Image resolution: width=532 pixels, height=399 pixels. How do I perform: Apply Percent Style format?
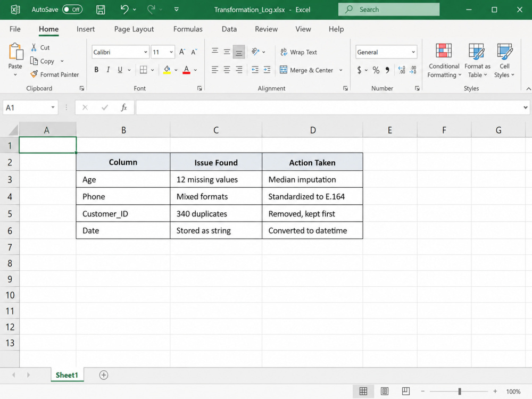click(376, 70)
